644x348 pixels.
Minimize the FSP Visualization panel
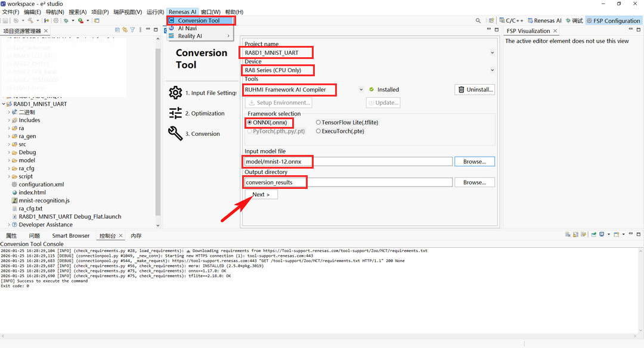pyautogui.click(x=631, y=29)
